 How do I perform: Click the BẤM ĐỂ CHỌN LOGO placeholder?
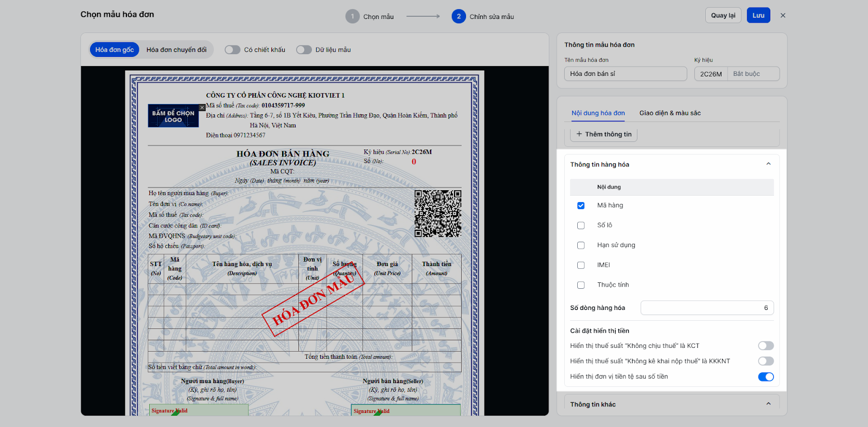point(173,116)
